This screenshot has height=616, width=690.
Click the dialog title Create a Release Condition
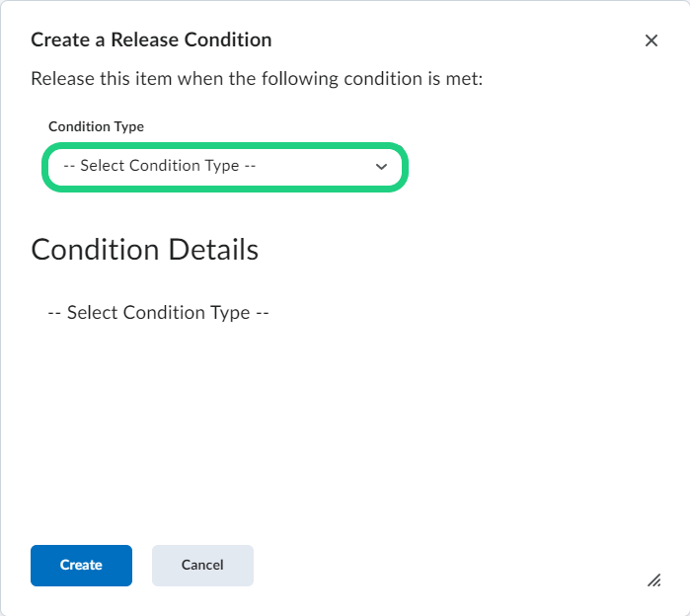pyautogui.click(x=151, y=40)
